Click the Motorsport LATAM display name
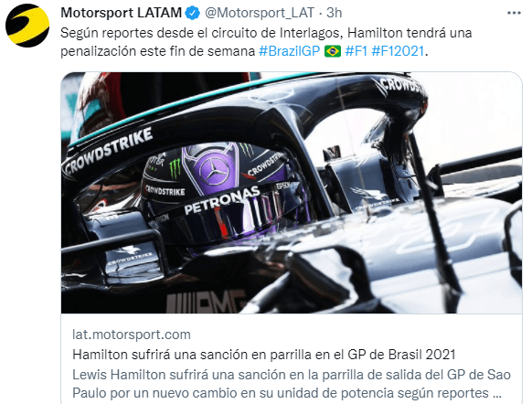Viewport: 532px width, 404px height. tap(122, 13)
